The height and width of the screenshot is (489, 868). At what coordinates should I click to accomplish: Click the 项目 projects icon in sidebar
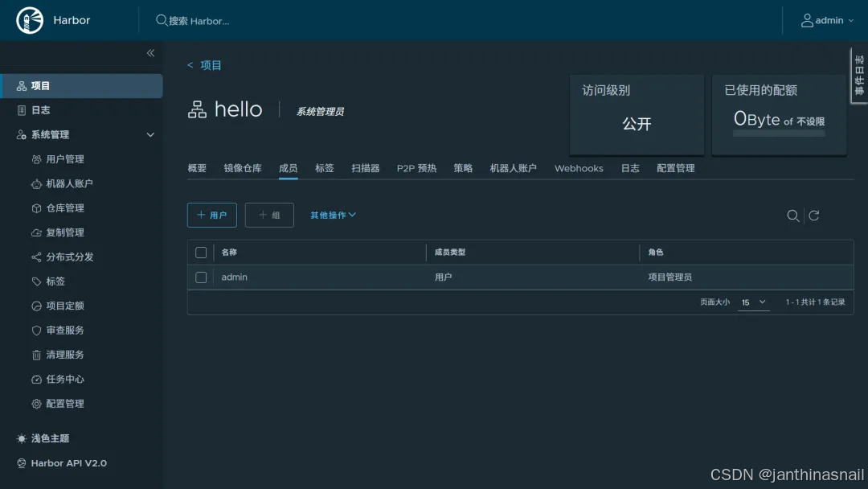[22, 86]
